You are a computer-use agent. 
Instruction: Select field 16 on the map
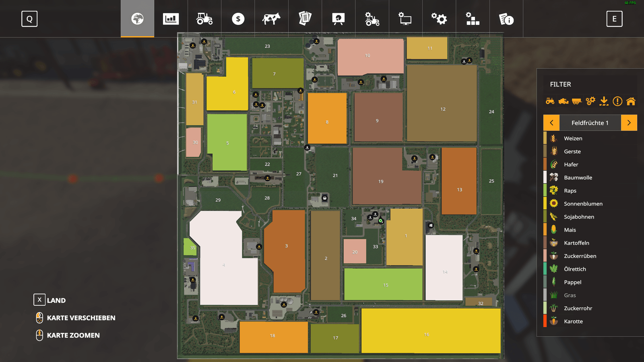pos(431,331)
